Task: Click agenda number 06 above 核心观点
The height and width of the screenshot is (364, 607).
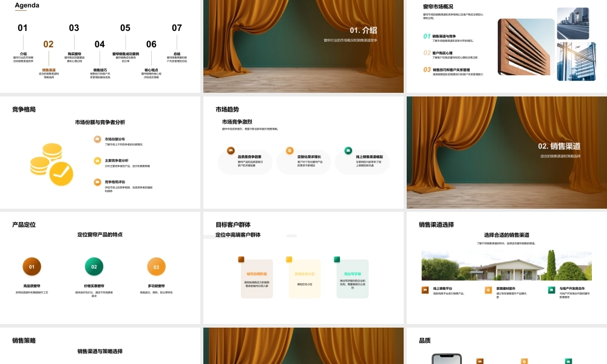Action: click(x=151, y=44)
